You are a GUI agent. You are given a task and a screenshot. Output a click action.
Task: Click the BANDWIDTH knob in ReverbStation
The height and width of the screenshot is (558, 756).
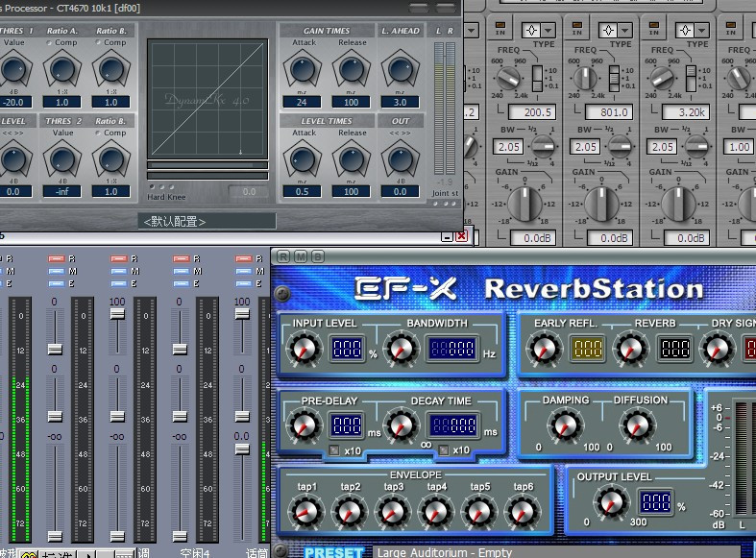pos(402,349)
